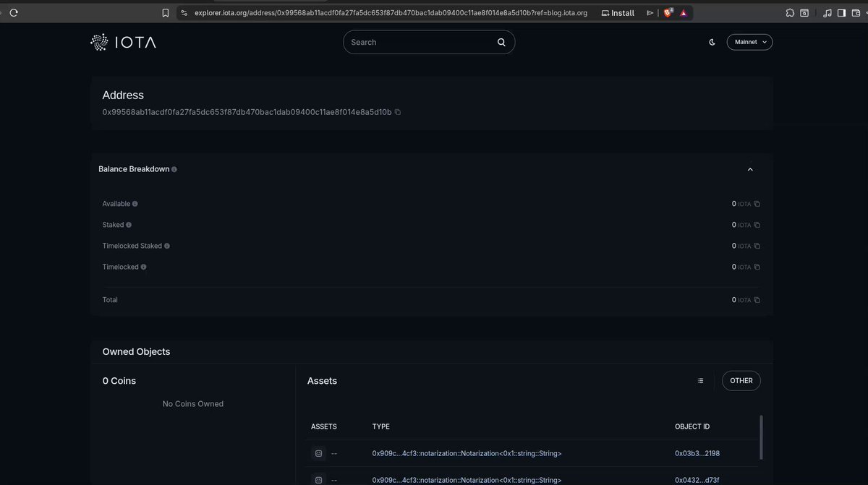Click the Notarization type in the 0x03b3...2198 row
Screen dimensions: 868x485
click(467, 453)
